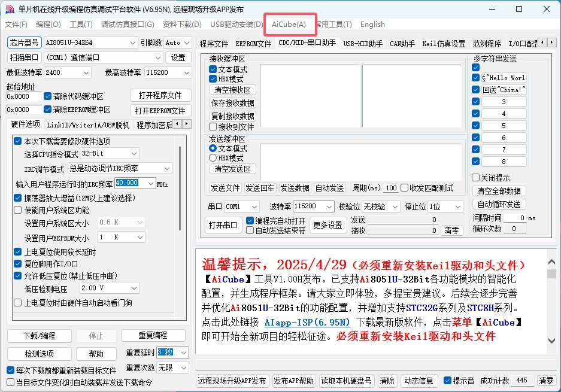Click hardware options vertical scrollbar

point(180,188)
